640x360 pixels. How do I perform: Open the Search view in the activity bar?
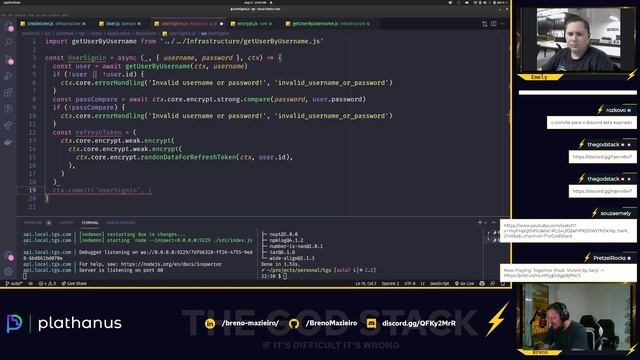click(9, 42)
